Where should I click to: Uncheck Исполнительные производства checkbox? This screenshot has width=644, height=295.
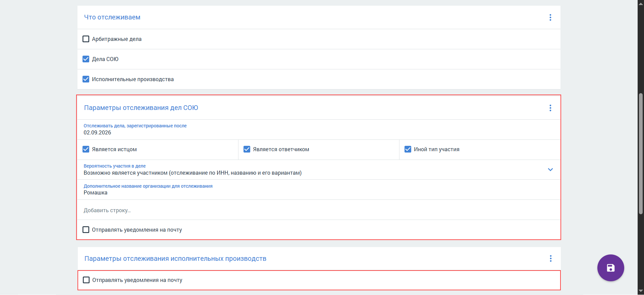tap(86, 79)
